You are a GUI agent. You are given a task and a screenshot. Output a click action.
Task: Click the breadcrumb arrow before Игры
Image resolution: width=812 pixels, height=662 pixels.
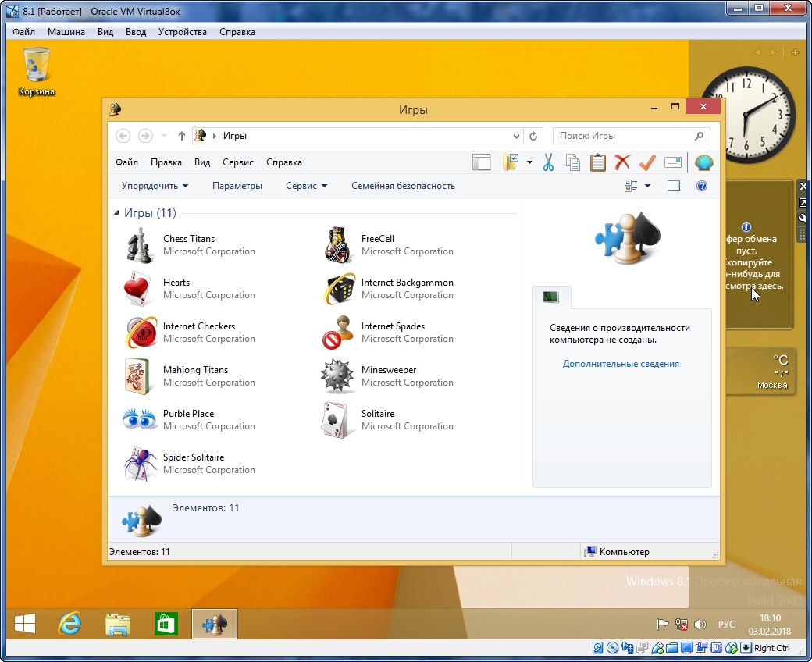coord(215,136)
